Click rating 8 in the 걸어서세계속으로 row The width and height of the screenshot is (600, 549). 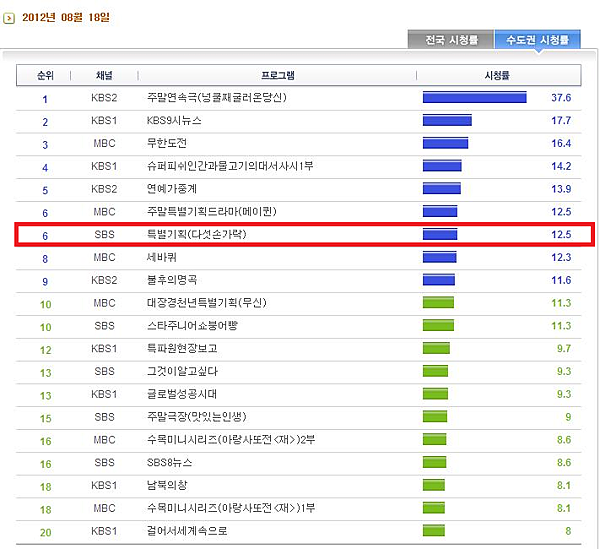coord(568,531)
